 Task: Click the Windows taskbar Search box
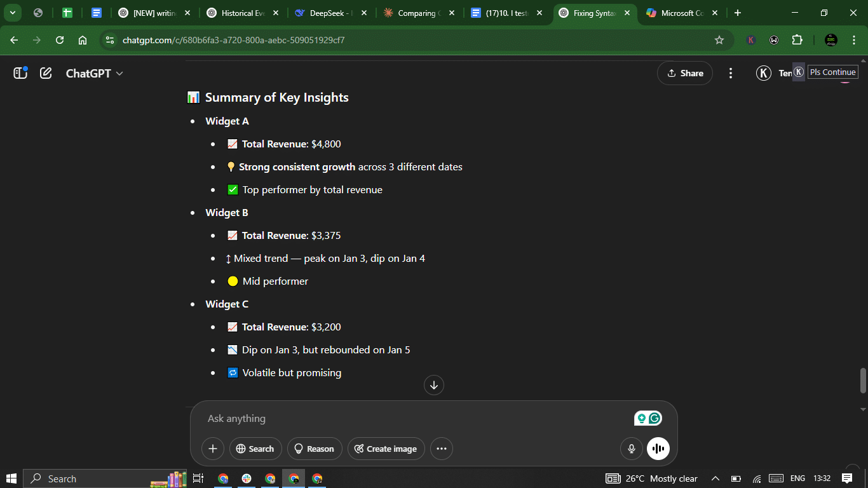tap(105, 478)
